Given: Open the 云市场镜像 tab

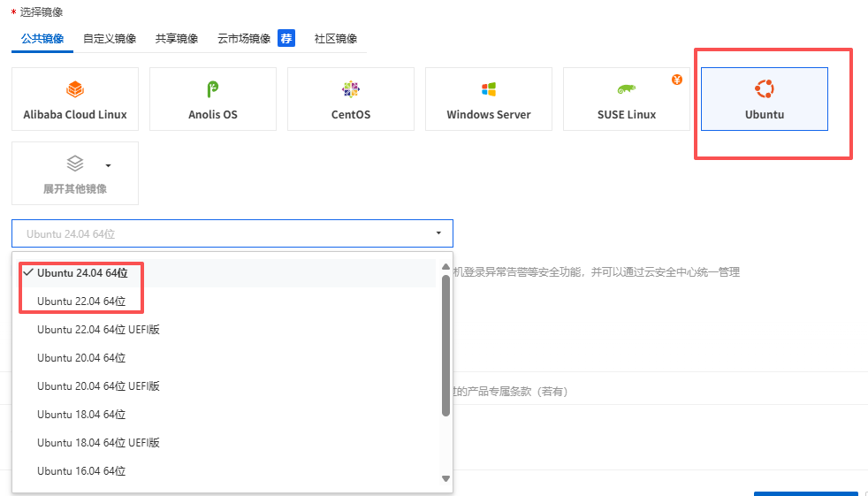Looking at the screenshot, I should (244, 39).
